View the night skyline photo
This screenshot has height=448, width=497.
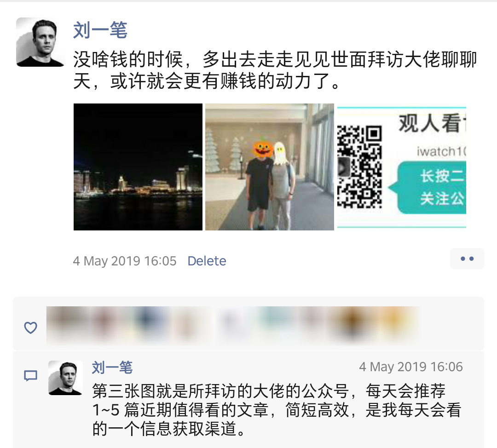point(138,167)
